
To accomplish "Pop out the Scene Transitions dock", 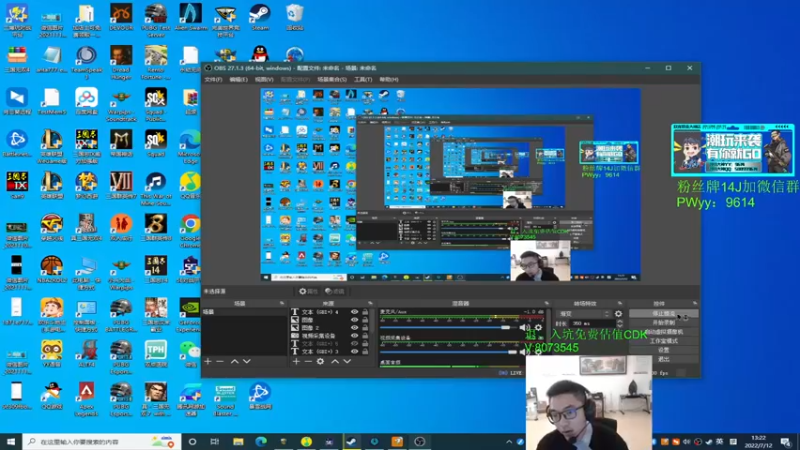I will pos(620,303).
